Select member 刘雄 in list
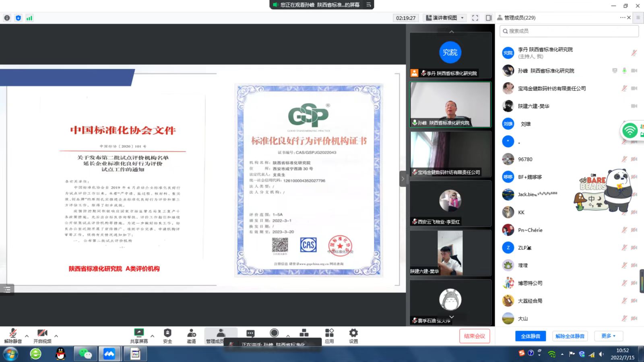The image size is (644, 362). (569, 124)
